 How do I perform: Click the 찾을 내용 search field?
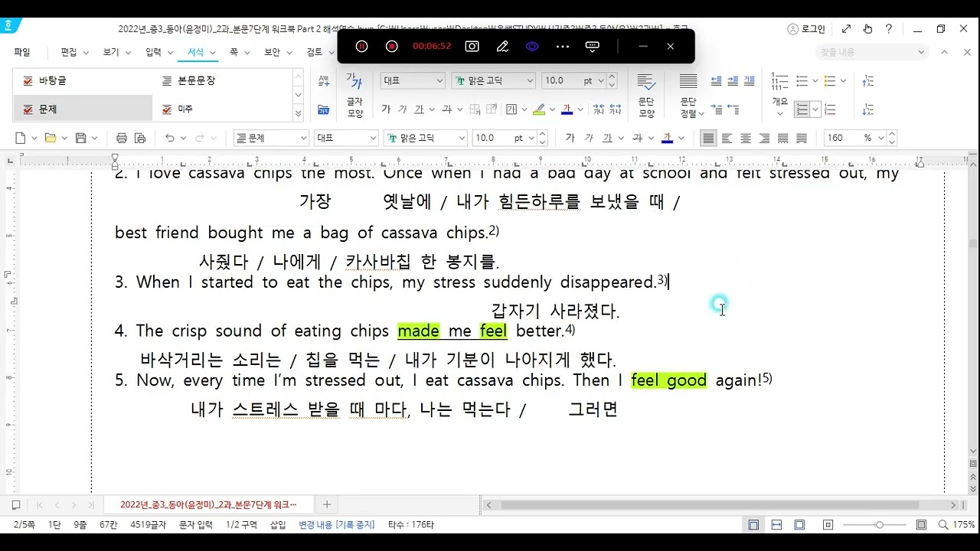873,52
